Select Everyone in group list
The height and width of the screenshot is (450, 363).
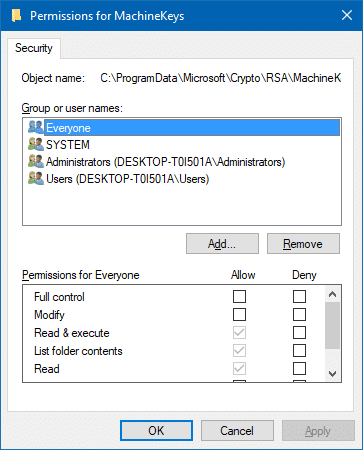[192, 128]
